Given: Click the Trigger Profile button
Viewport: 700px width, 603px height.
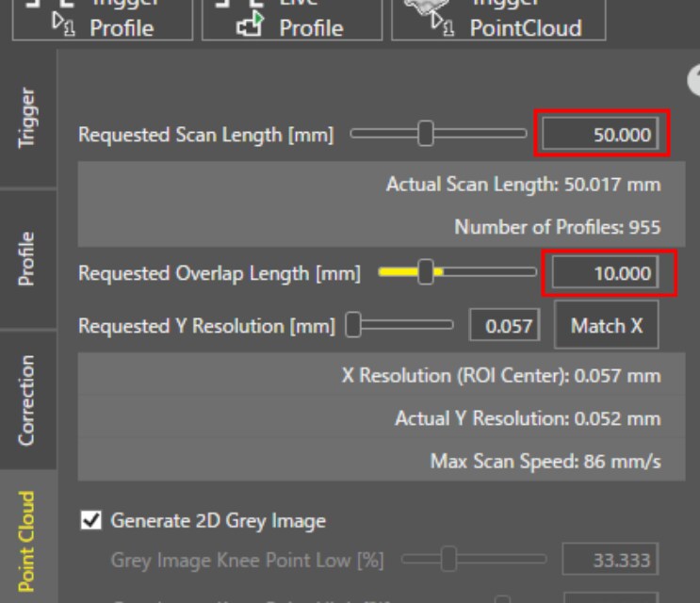Looking at the screenshot, I should click(102, 19).
